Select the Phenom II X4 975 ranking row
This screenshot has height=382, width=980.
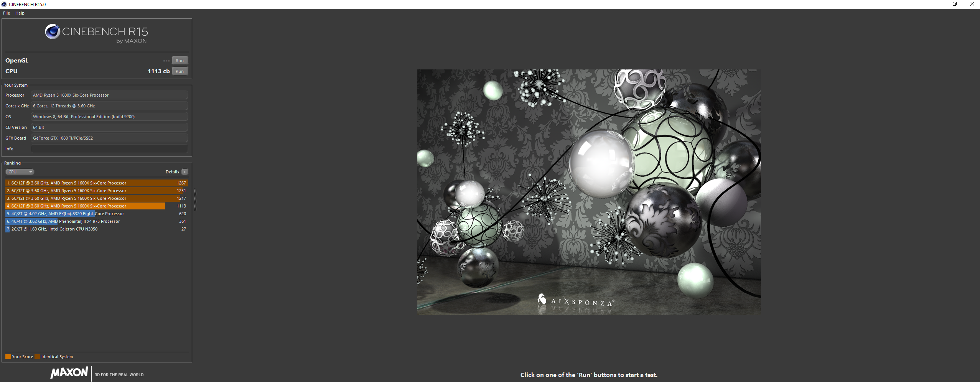[97, 221]
